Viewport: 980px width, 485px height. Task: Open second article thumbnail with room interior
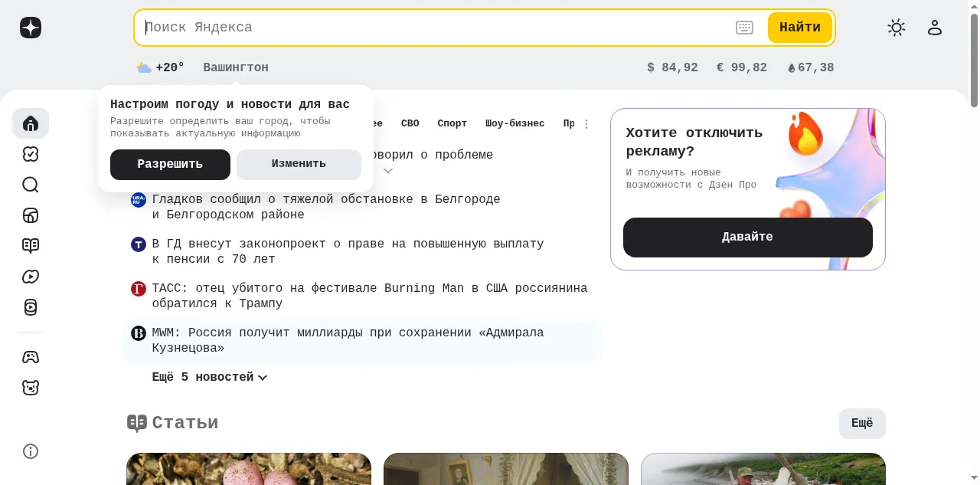pyautogui.click(x=506, y=469)
